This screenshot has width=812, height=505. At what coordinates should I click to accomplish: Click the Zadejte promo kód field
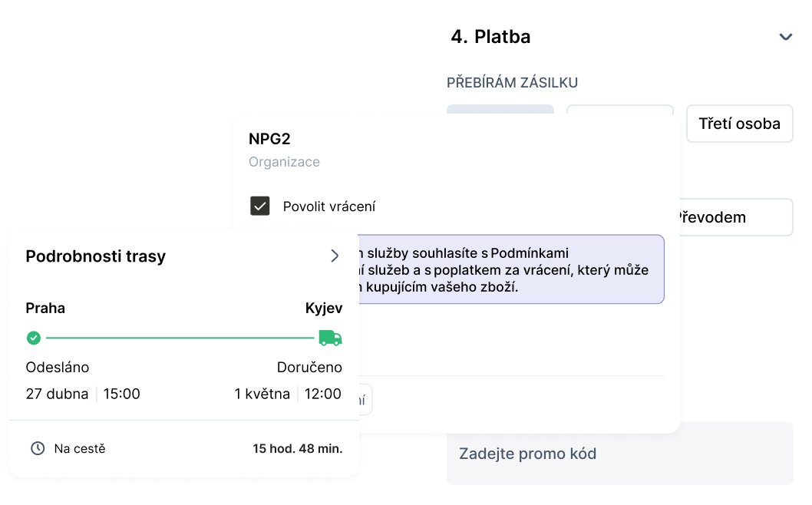click(x=620, y=454)
